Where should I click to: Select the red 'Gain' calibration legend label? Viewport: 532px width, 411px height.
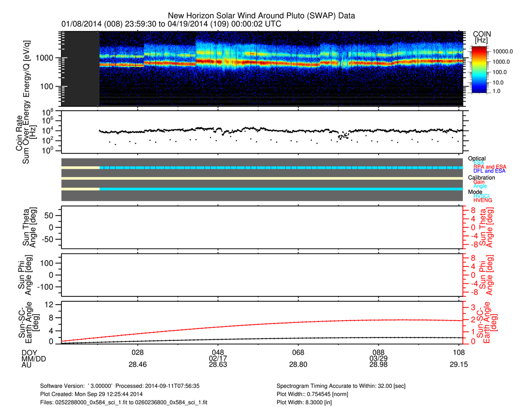pos(479,182)
